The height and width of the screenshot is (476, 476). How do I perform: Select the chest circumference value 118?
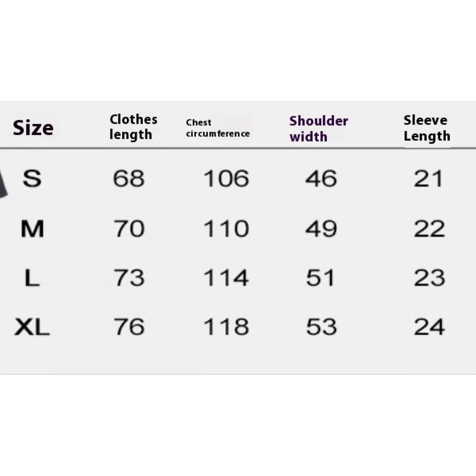point(226,327)
